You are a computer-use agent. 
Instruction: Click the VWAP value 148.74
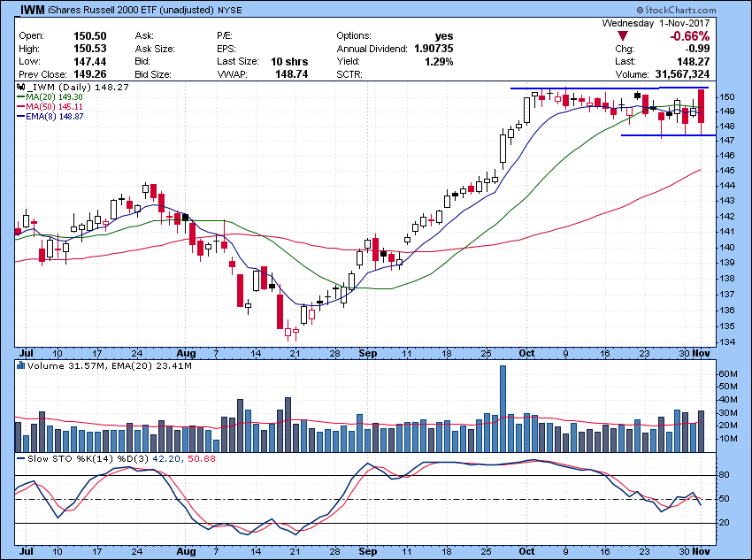[x=292, y=74]
